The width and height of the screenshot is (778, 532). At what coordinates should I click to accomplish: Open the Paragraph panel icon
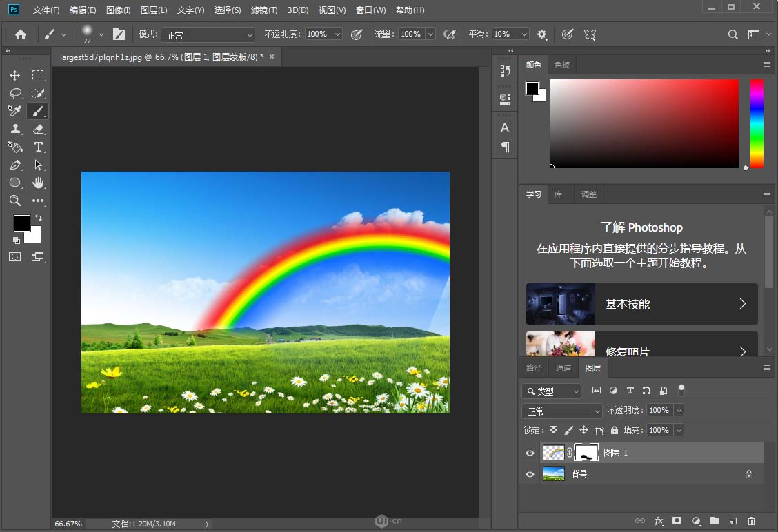505,147
